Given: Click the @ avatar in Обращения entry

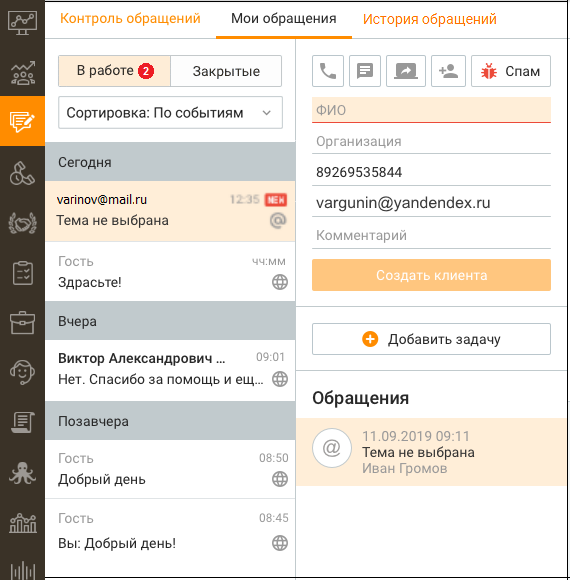Looking at the screenshot, I should (332, 448).
